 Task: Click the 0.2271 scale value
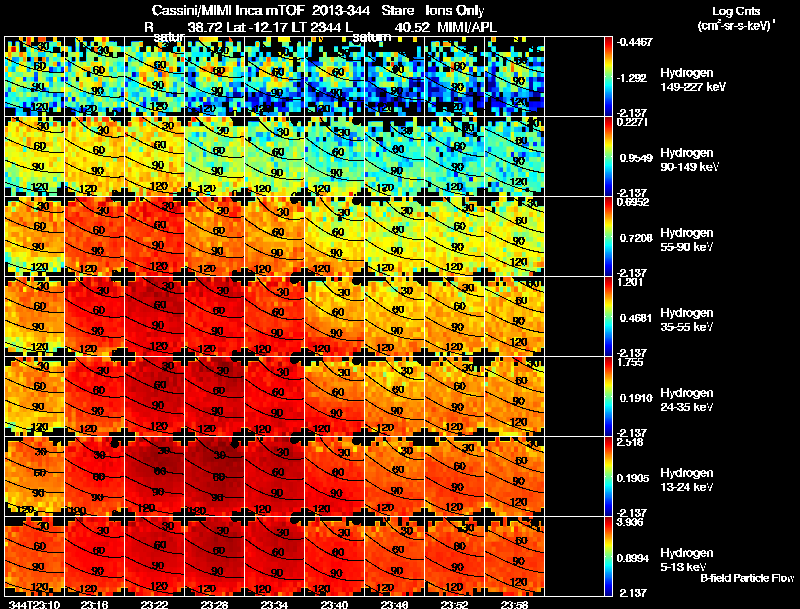coord(632,122)
